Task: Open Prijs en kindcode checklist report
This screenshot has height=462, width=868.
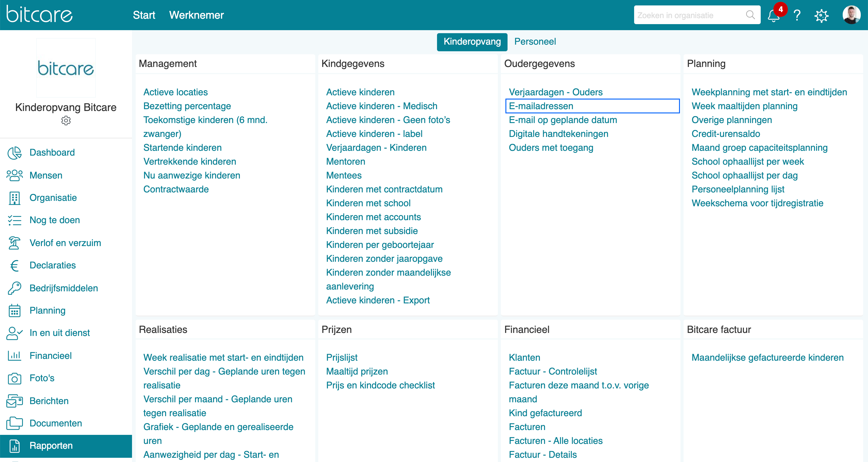Action: pos(380,385)
